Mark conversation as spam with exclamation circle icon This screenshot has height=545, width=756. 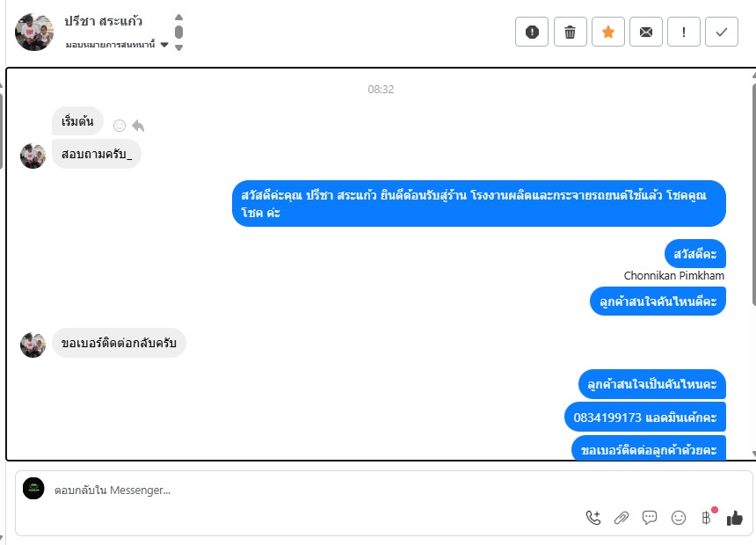[531, 32]
